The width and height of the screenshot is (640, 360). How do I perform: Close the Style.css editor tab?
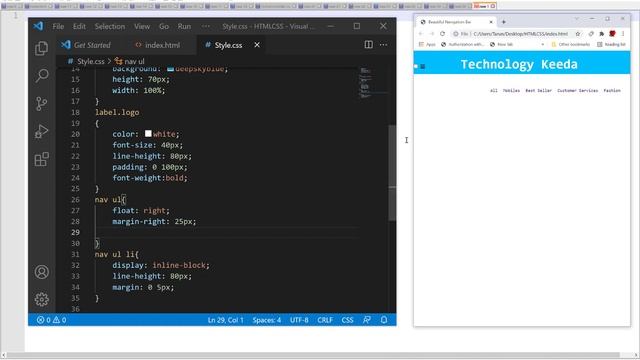tap(257, 45)
